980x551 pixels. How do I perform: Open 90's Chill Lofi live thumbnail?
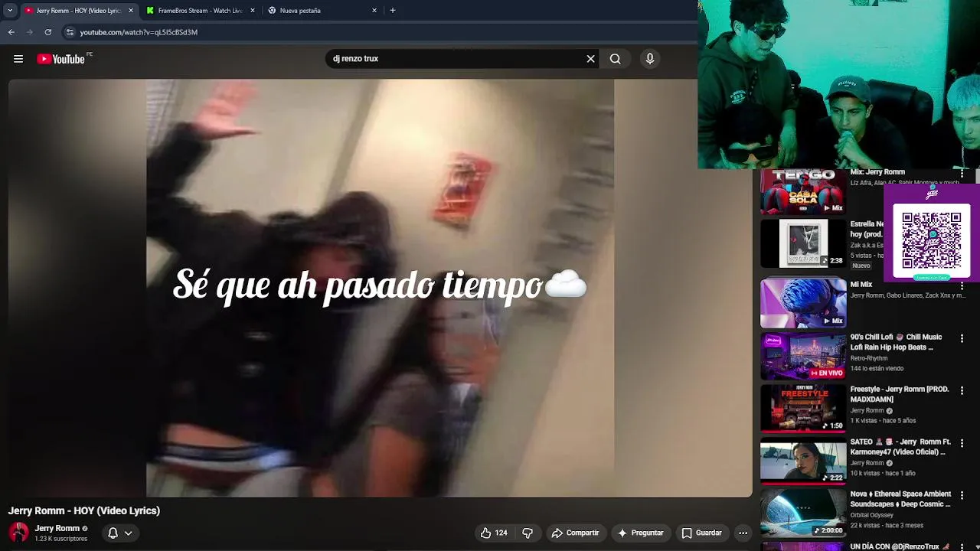point(803,355)
